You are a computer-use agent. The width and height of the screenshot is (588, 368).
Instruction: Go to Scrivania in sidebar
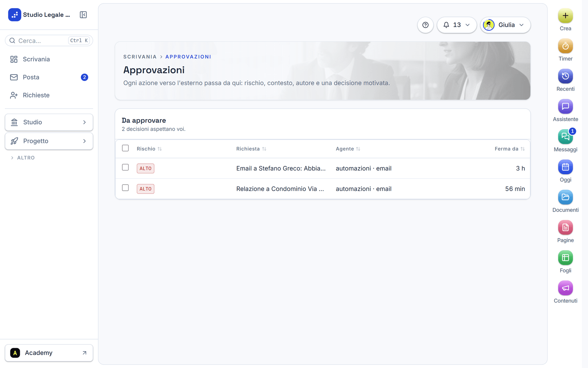click(x=49, y=59)
